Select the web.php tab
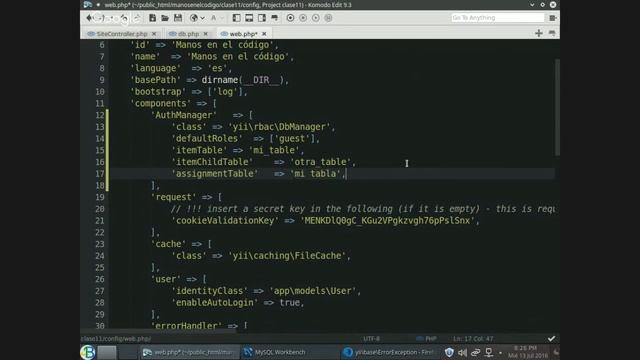640x360 pixels. tap(243, 34)
